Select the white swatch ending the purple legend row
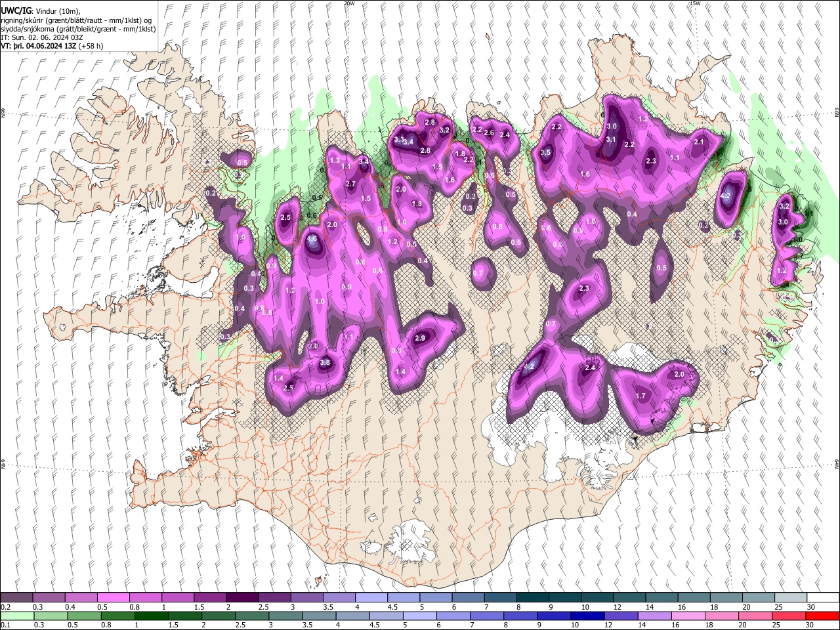The width and height of the screenshot is (840, 630). (823, 598)
